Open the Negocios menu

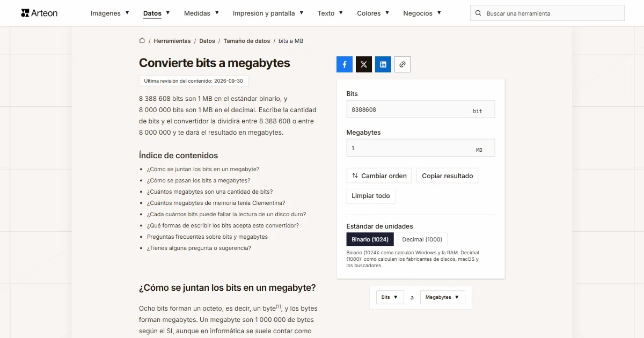(x=422, y=13)
